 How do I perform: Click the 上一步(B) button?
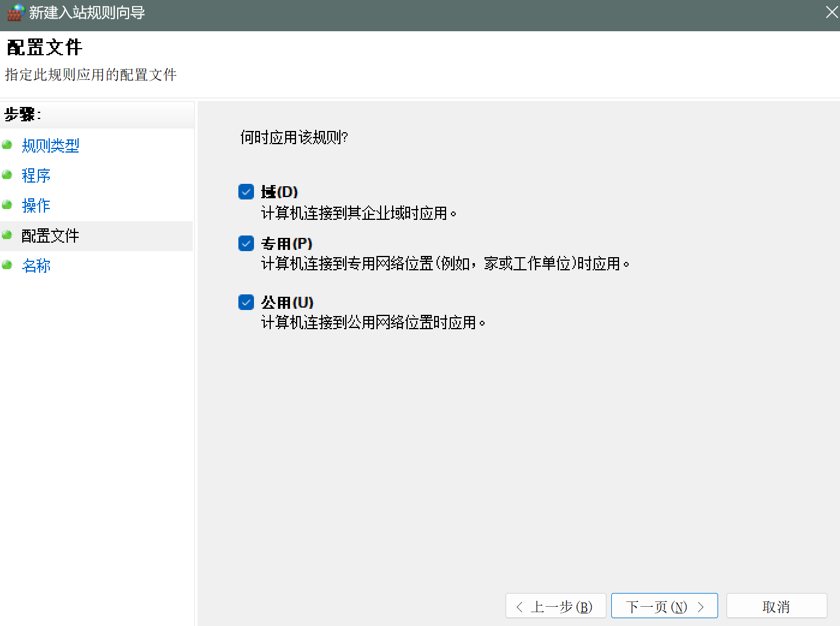pos(555,606)
